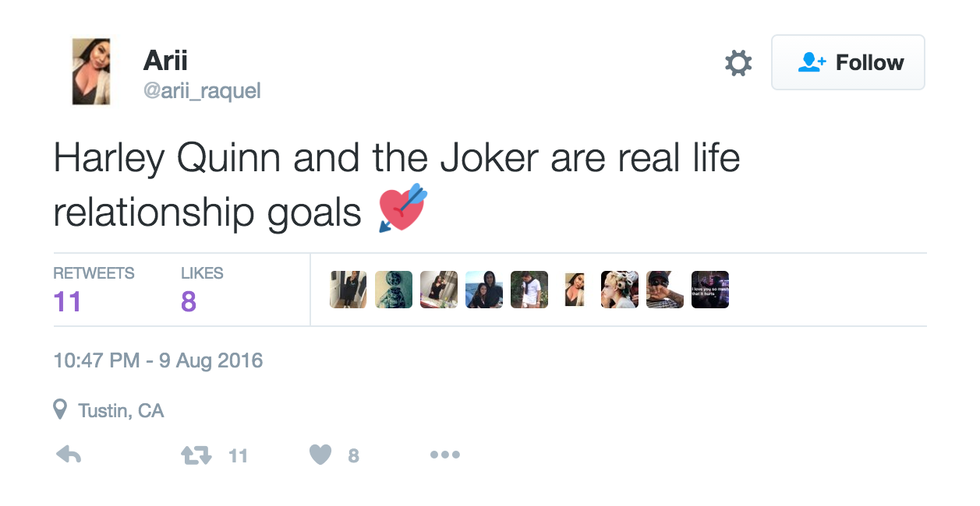Click the location pin icon
Viewport: 980px width, 506px height.
[62, 410]
